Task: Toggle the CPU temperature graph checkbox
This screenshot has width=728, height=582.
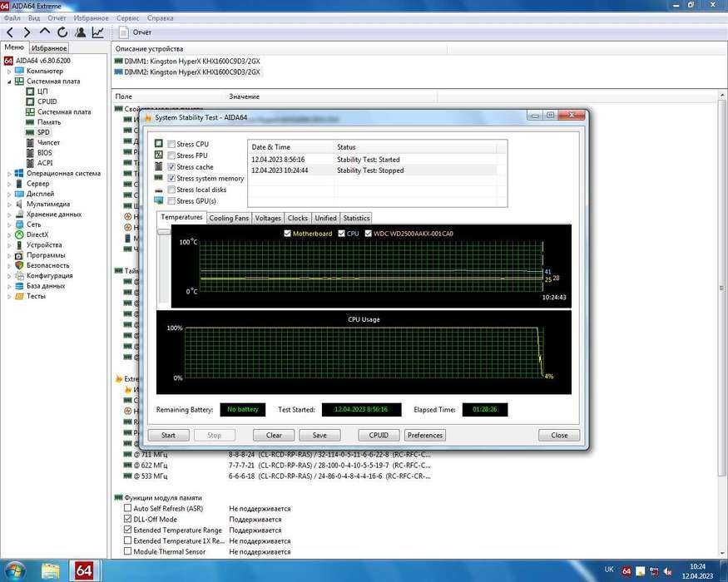Action: 342,234
